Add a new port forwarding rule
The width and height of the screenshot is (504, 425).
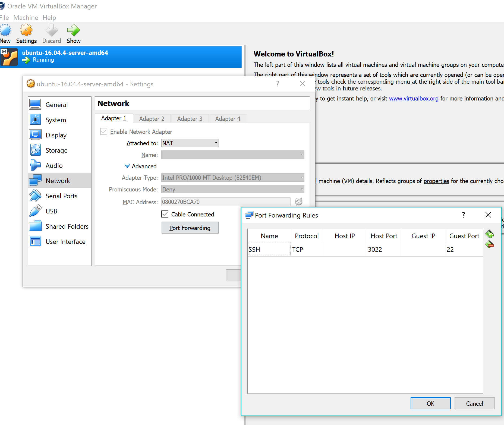490,234
